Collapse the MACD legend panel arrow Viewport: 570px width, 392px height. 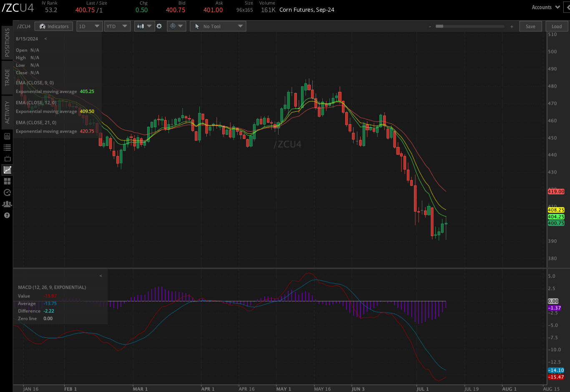(100, 276)
